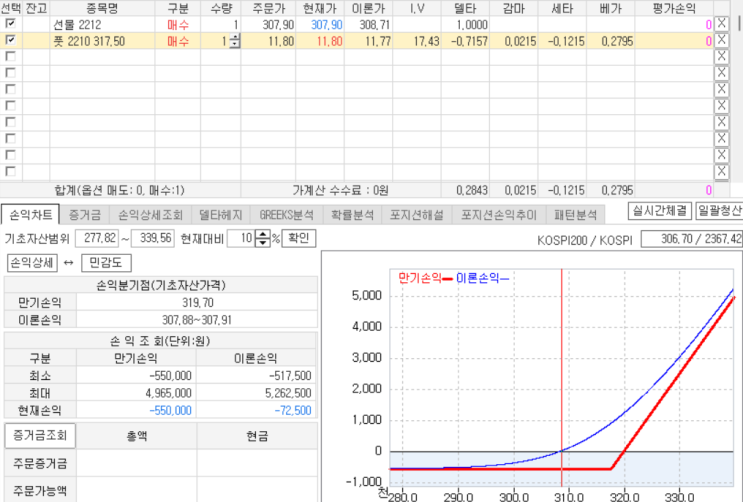Viewport: 743px width, 502px height.
Task: Check the first empty row checkbox below 풋 2210
Action: pyautogui.click(x=10, y=56)
